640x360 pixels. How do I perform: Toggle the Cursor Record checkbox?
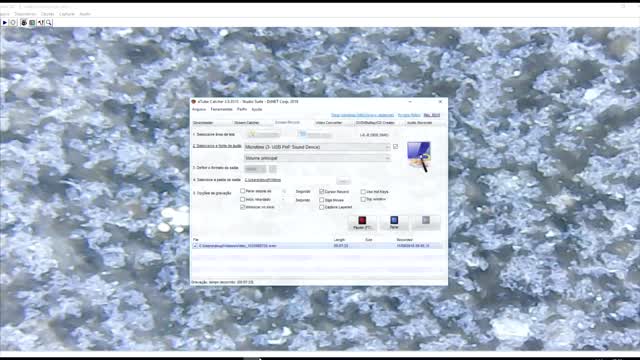pyautogui.click(x=322, y=191)
